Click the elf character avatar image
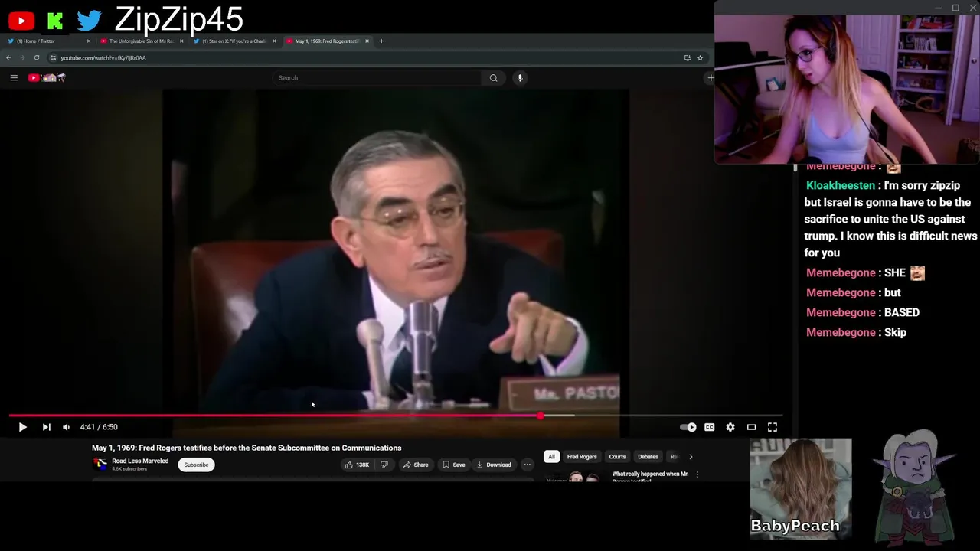This screenshot has height=551, width=980. 916,488
